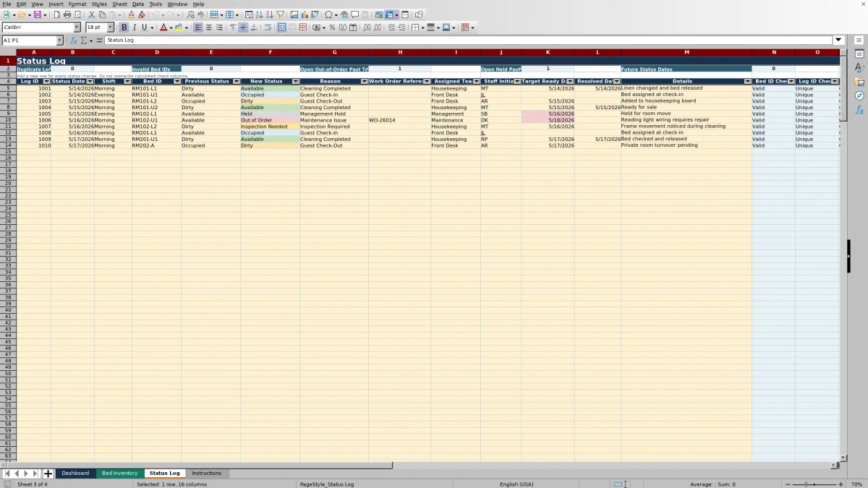Toggle Align Right
The width and height of the screenshot is (868, 488).
[x=219, y=27]
